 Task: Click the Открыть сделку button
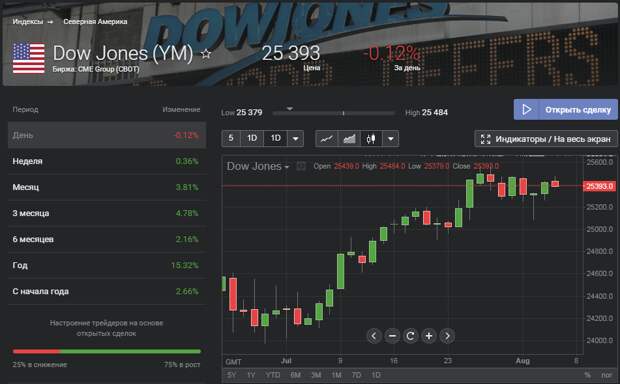(x=565, y=110)
